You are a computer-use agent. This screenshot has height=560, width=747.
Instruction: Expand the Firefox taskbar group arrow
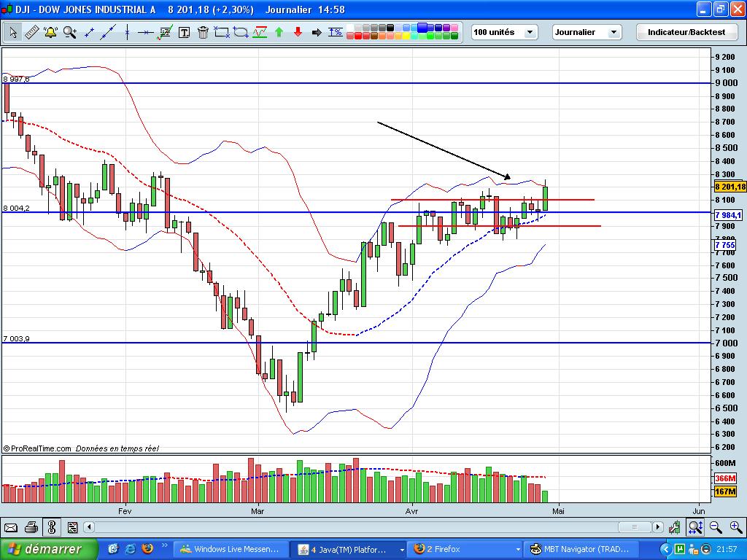point(518,550)
